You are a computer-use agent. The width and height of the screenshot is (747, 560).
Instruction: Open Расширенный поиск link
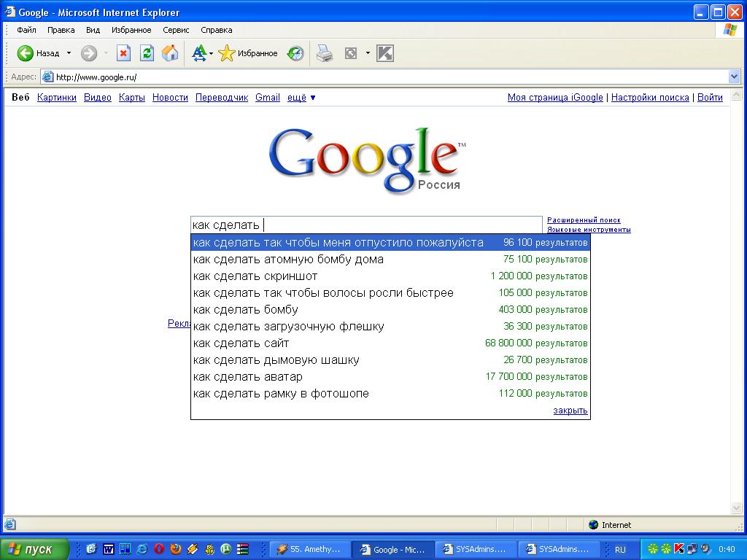tap(584, 220)
